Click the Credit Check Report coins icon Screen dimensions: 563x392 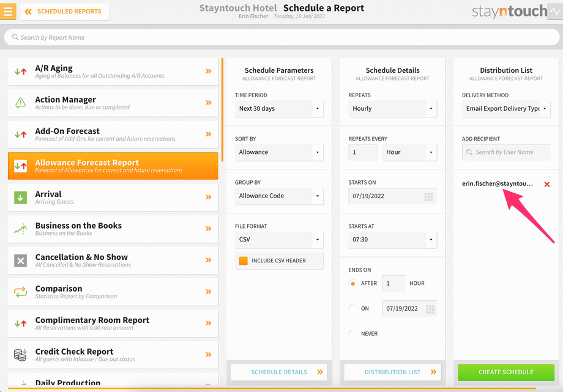tap(20, 355)
